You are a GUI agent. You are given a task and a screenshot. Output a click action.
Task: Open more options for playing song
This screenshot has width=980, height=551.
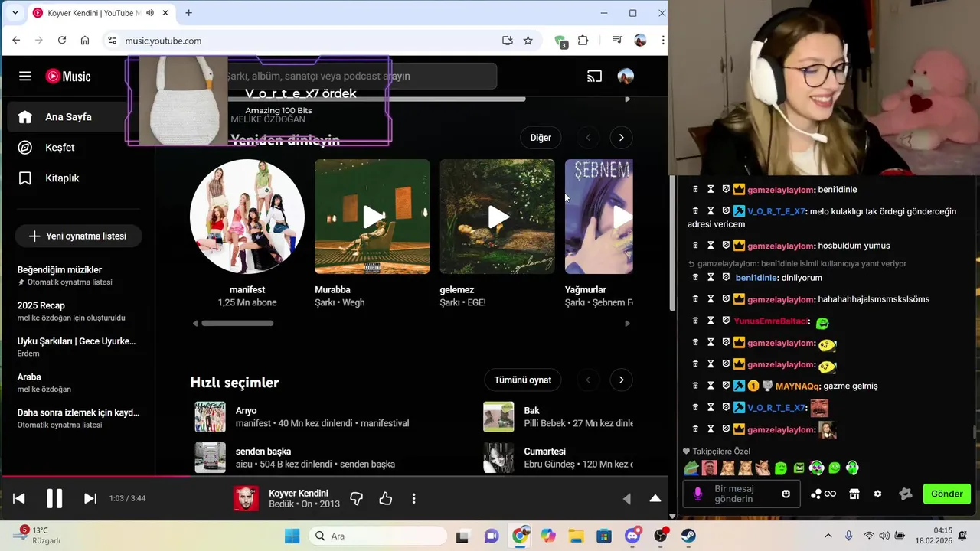tap(413, 498)
